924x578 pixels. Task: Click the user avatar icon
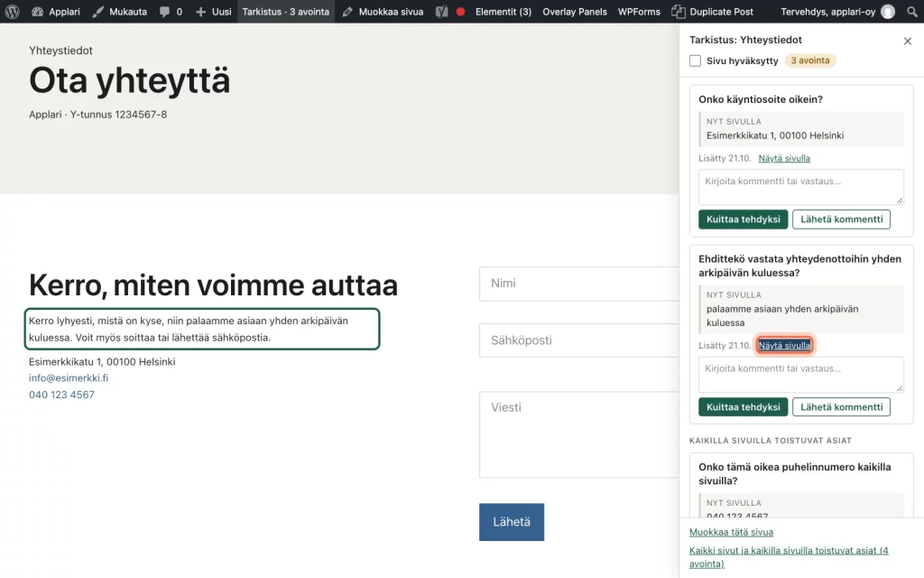pos(888,11)
